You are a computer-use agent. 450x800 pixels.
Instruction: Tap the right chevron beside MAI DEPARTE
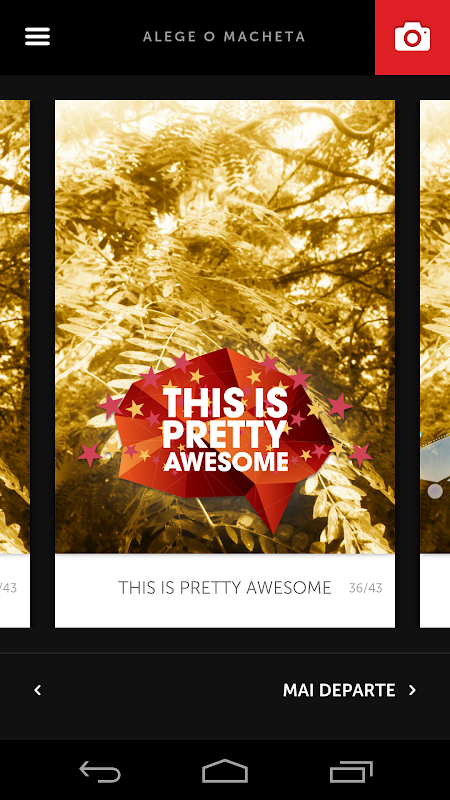pyautogui.click(x=412, y=690)
